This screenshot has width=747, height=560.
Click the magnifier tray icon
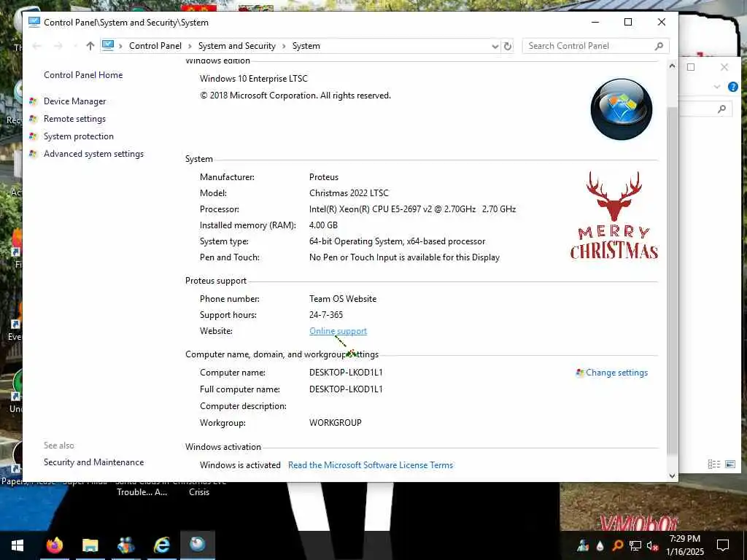pyautogui.click(x=618, y=545)
